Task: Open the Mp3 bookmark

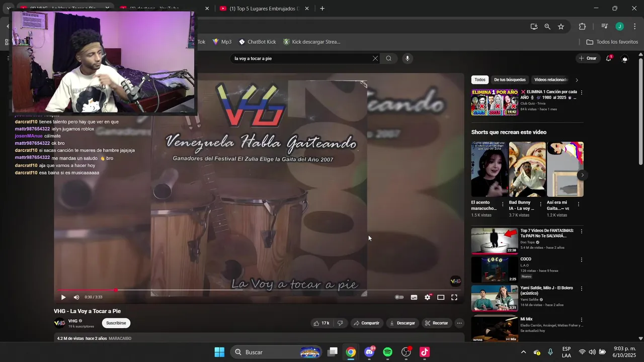Action: point(222,42)
